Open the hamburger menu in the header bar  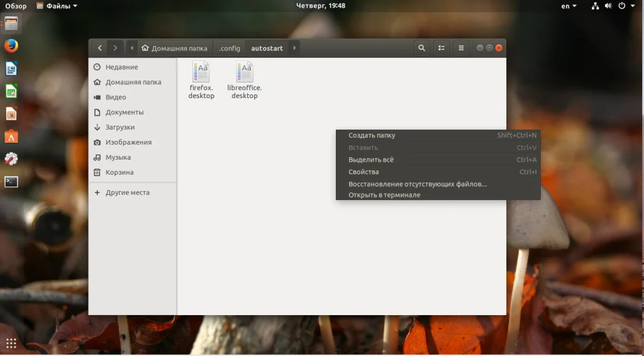click(x=461, y=48)
